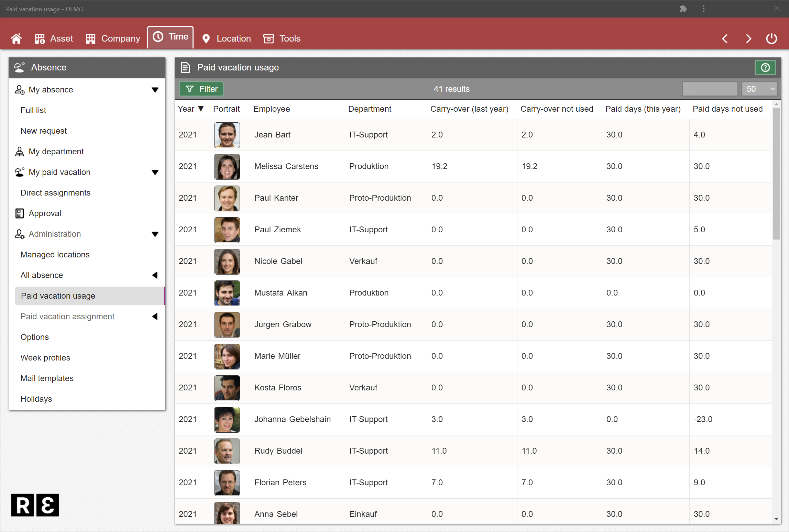
Task: Open the Tools module icon
Action: (268, 38)
